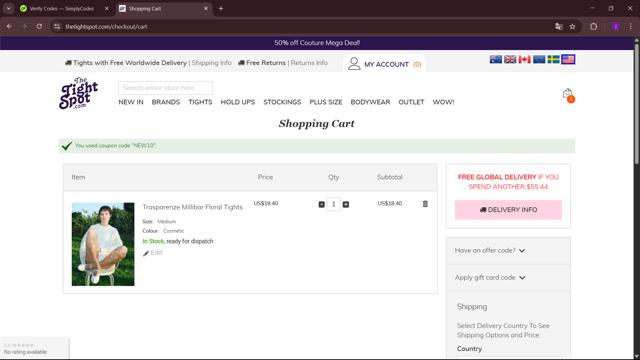This screenshot has height=360, width=640.
Task: Click the pencil Edit link for the item
Action: [153, 253]
